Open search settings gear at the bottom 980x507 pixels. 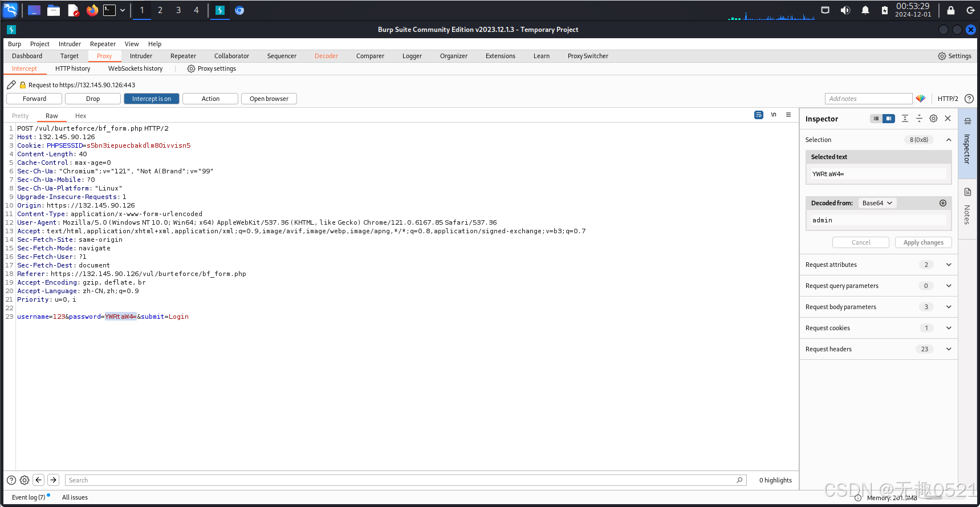point(25,480)
